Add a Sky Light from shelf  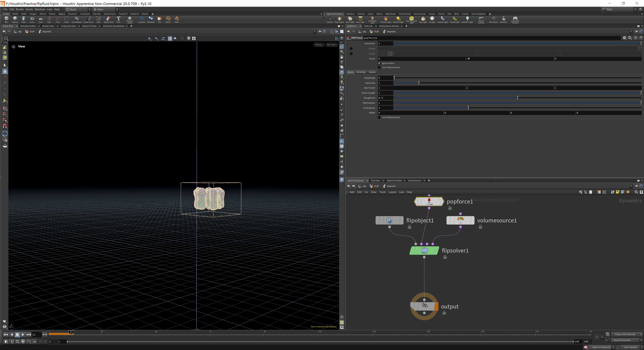coord(423,19)
